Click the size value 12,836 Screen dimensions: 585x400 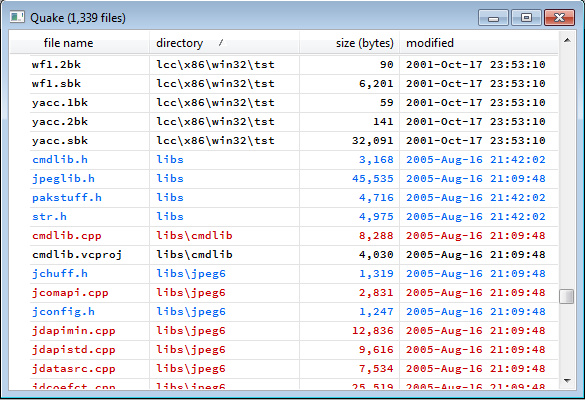click(373, 331)
